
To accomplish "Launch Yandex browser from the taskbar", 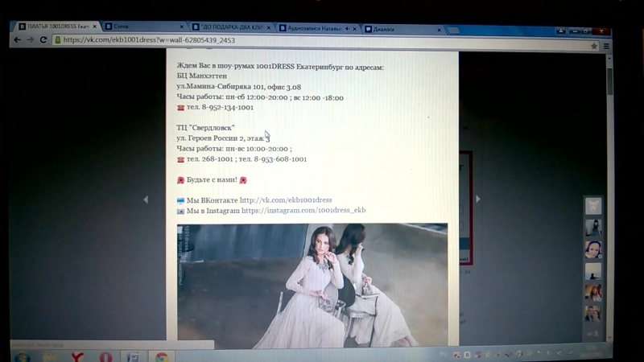I will point(76,356).
